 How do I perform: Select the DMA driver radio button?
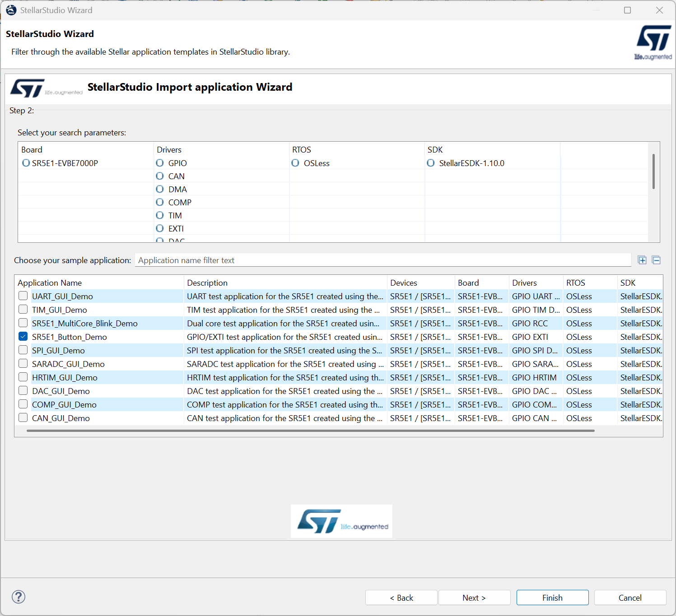(160, 189)
